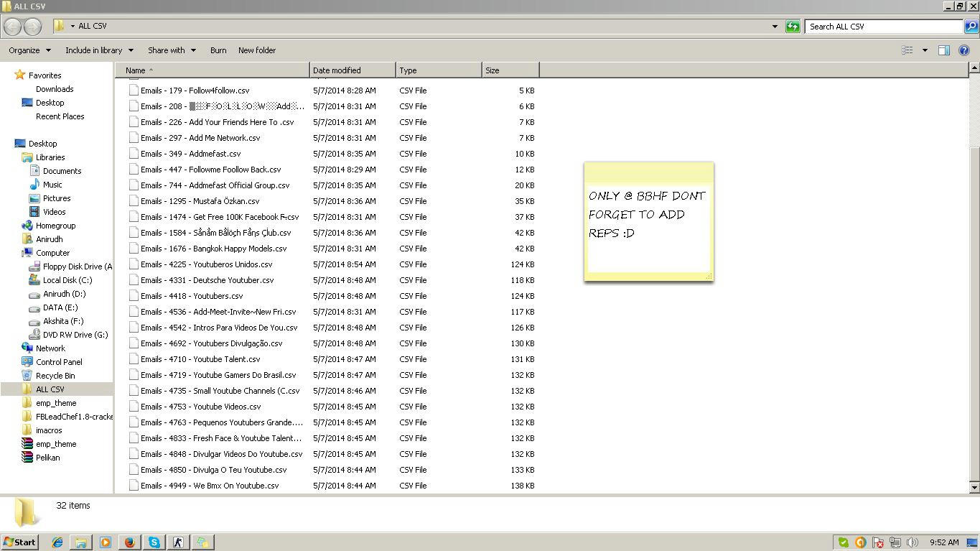Open Control Panel in navigation pane
Screen dimensions: 980x551
click(59, 362)
